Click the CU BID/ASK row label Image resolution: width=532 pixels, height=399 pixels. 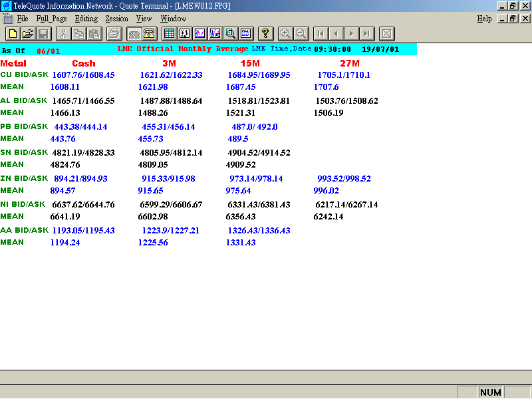24,74
